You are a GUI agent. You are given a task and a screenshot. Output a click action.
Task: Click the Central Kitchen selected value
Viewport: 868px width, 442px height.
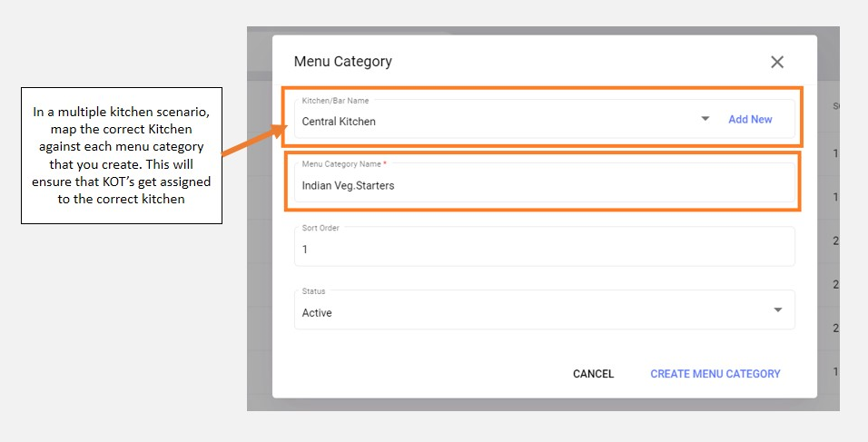click(x=339, y=121)
